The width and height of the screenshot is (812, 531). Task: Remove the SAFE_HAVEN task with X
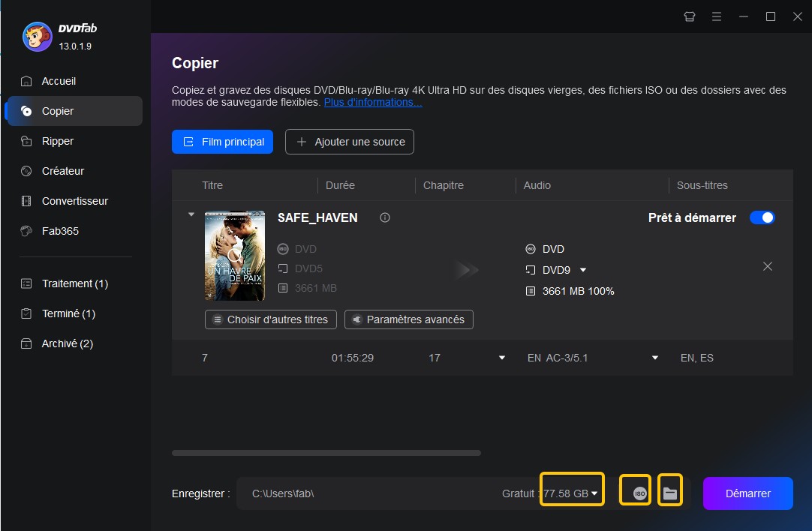(x=768, y=266)
